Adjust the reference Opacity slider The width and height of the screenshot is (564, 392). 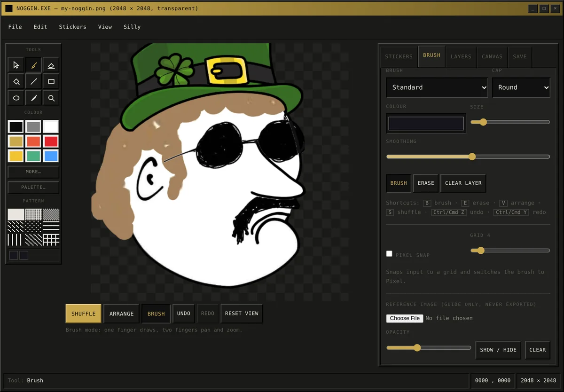coord(429,348)
